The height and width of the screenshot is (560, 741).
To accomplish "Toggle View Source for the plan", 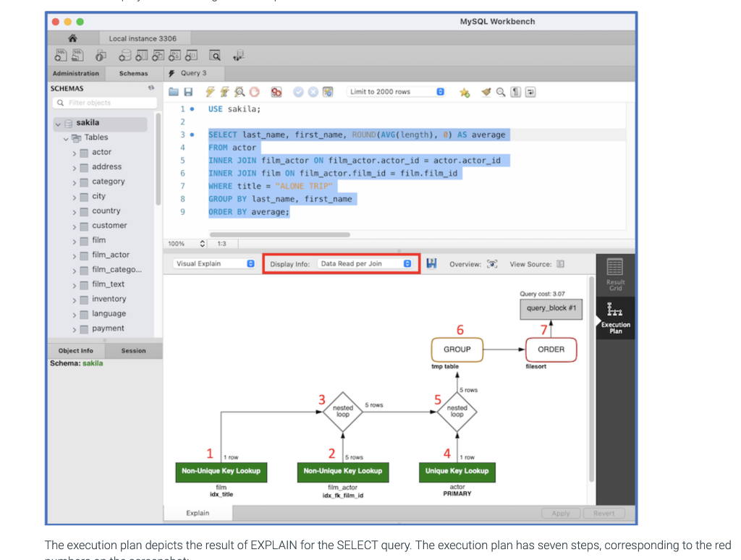I will point(560,263).
